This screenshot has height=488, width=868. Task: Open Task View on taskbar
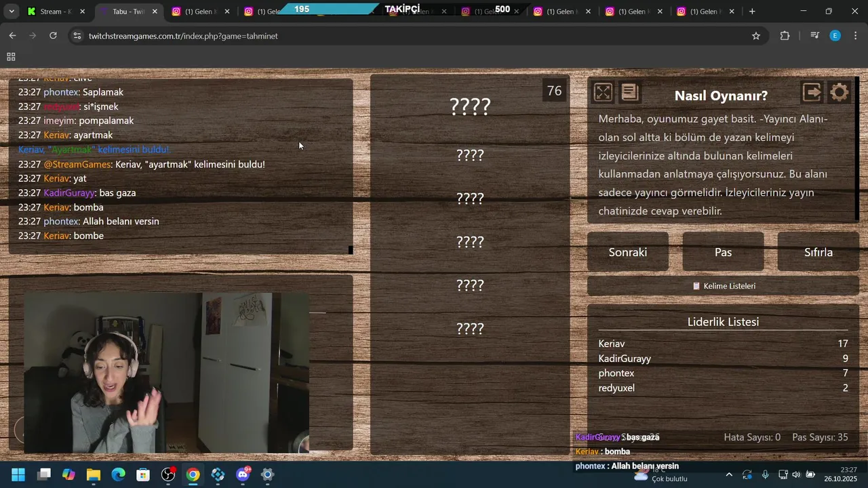pyautogui.click(x=44, y=474)
